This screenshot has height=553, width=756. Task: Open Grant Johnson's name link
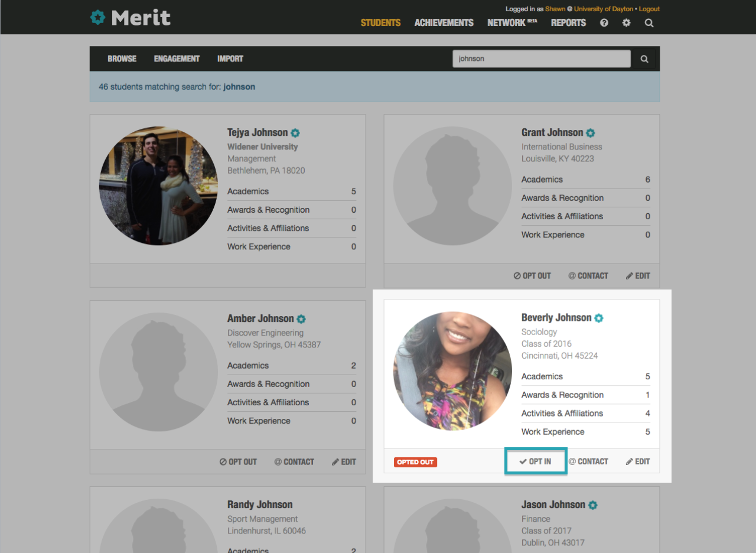click(552, 132)
